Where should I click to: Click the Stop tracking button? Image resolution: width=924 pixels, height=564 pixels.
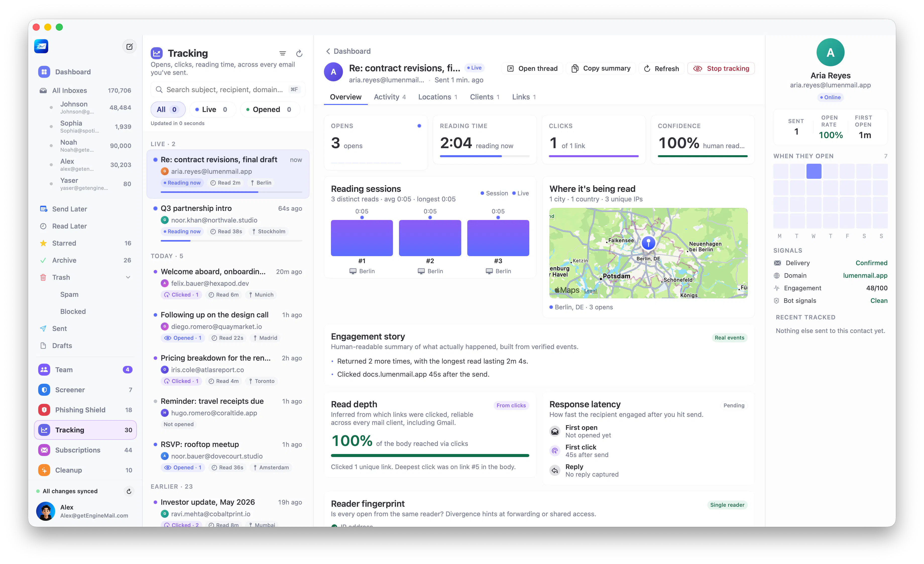pos(721,69)
